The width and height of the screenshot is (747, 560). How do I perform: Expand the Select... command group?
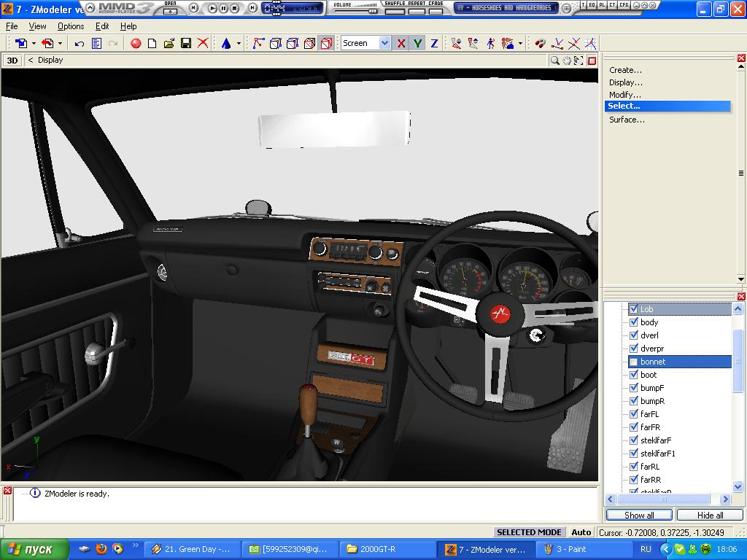click(624, 106)
